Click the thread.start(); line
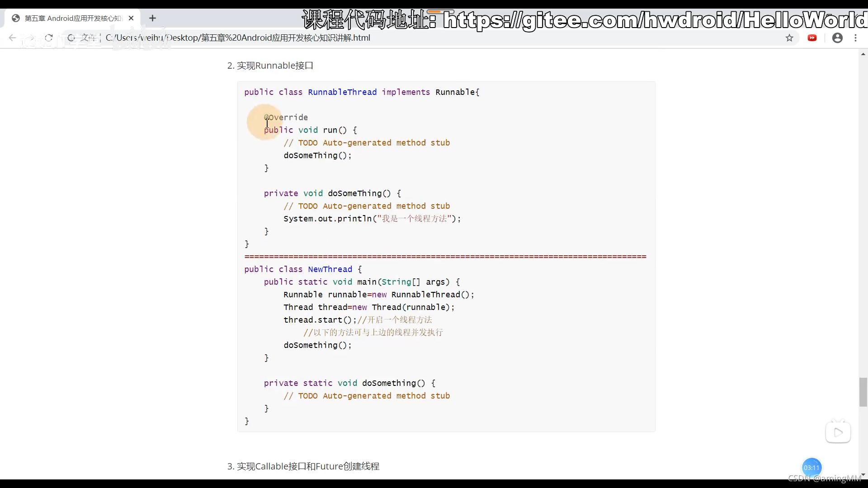The image size is (868, 488). tap(358, 320)
